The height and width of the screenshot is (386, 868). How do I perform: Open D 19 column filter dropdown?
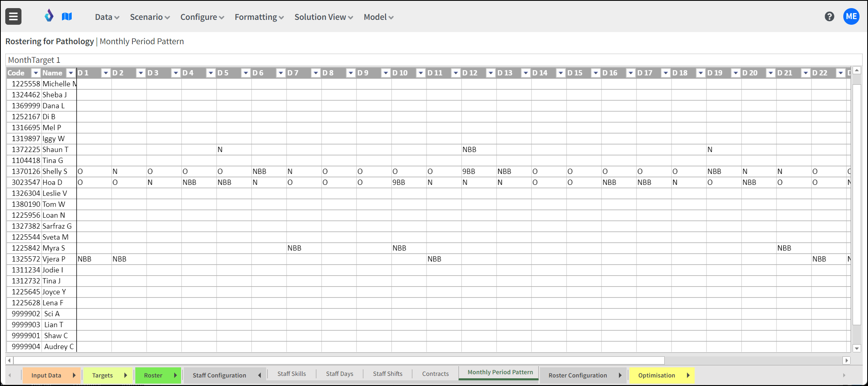(736, 73)
